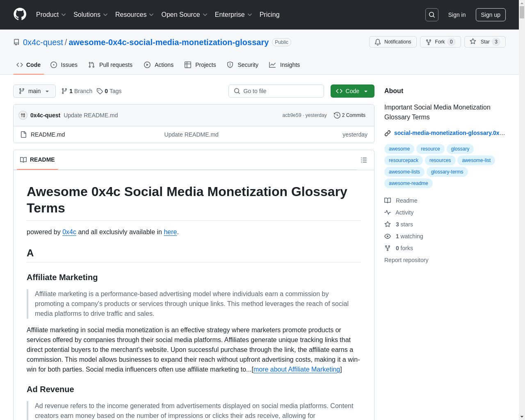Viewport: 525px width, 420px height.
Task: Click the commits history clock icon
Action: (337, 115)
